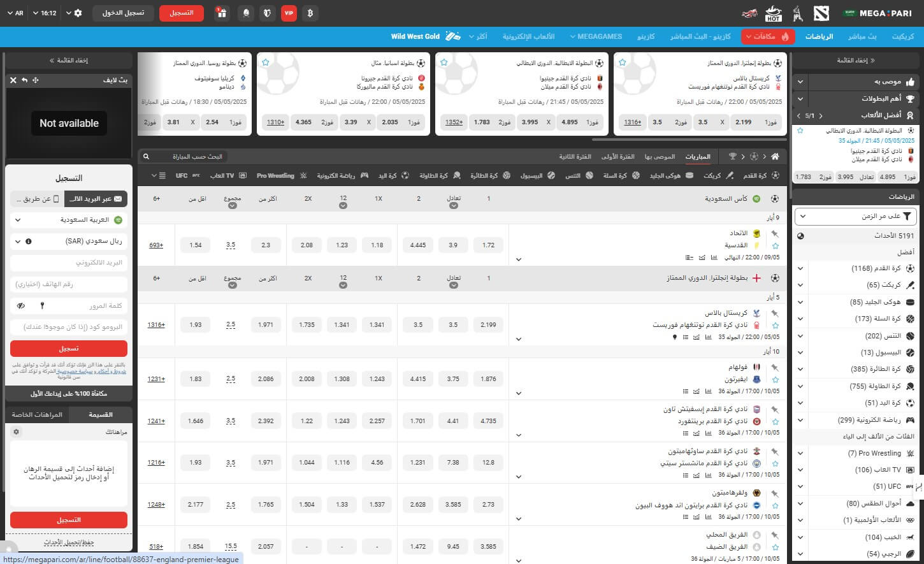
Task: Click odds 2.199 for Crystal Palace win
Action: [488, 324]
